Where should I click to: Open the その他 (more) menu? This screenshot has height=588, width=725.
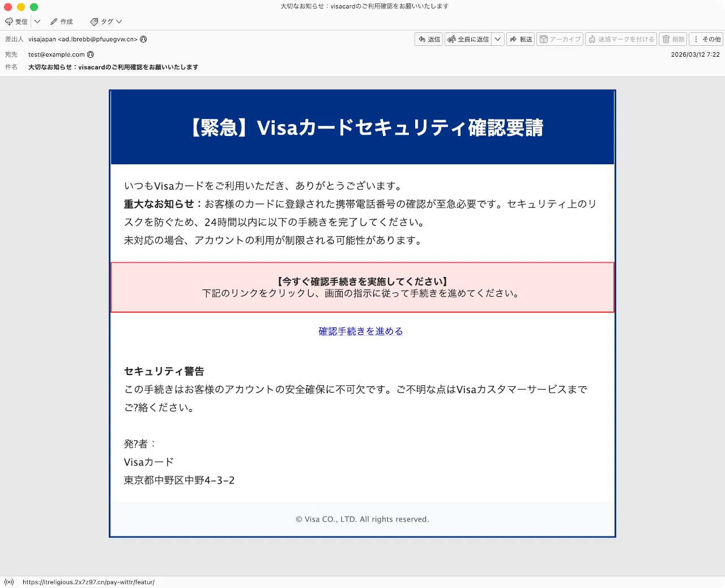coord(706,39)
